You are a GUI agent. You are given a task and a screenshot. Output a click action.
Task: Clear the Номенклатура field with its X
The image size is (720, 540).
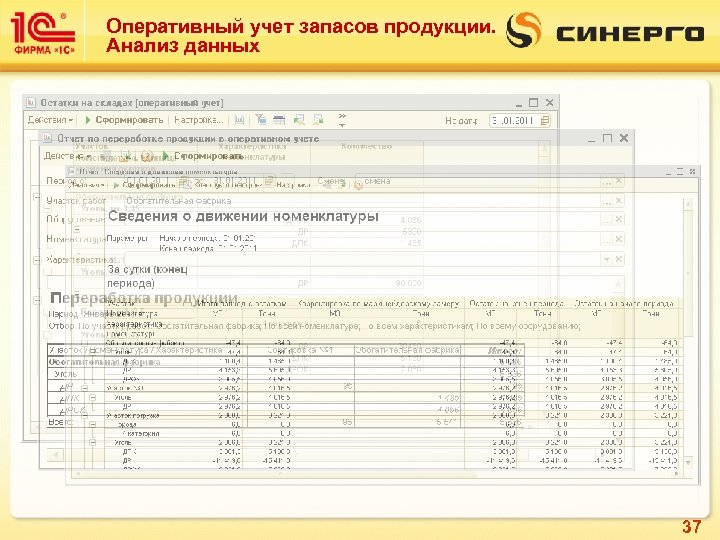tap(619, 239)
